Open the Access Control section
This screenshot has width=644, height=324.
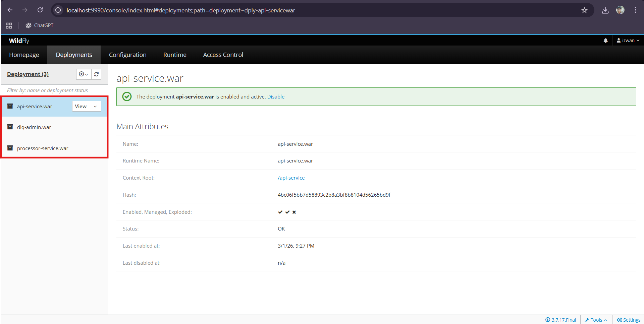point(223,55)
